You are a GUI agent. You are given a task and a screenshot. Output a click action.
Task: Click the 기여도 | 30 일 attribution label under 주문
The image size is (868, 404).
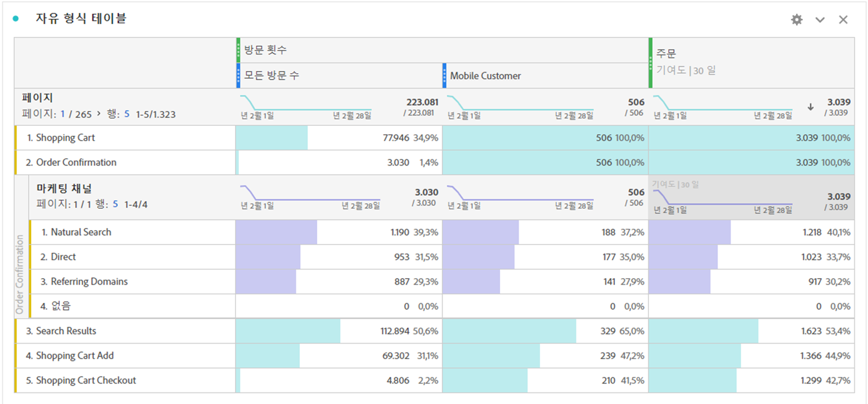(x=686, y=70)
